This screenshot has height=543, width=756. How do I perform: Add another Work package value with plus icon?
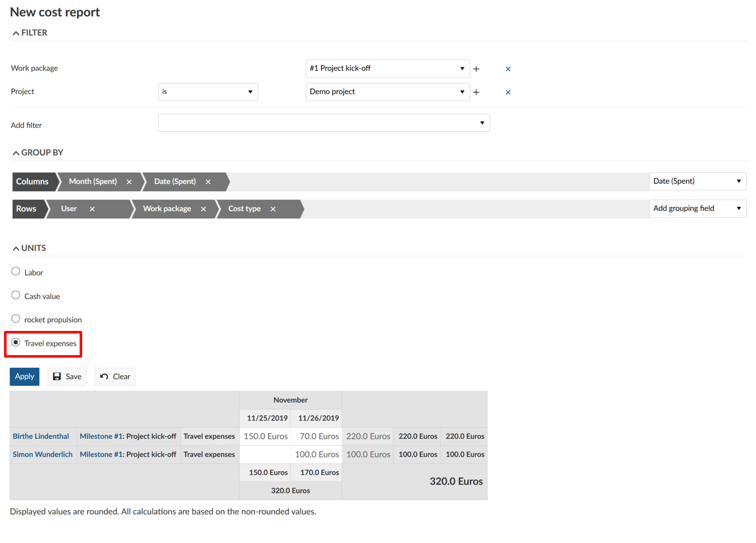coord(476,69)
